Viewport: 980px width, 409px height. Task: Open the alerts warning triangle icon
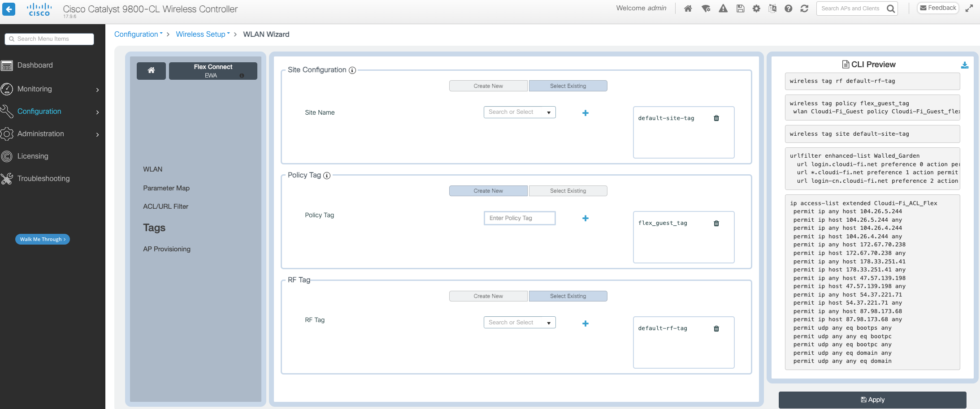pos(723,9)
